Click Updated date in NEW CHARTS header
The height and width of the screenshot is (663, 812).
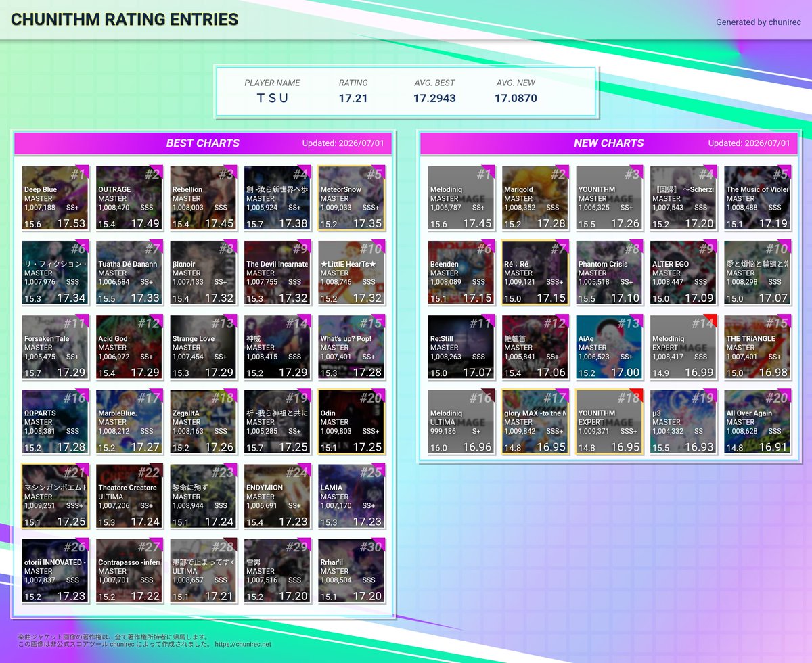(749, 143)
